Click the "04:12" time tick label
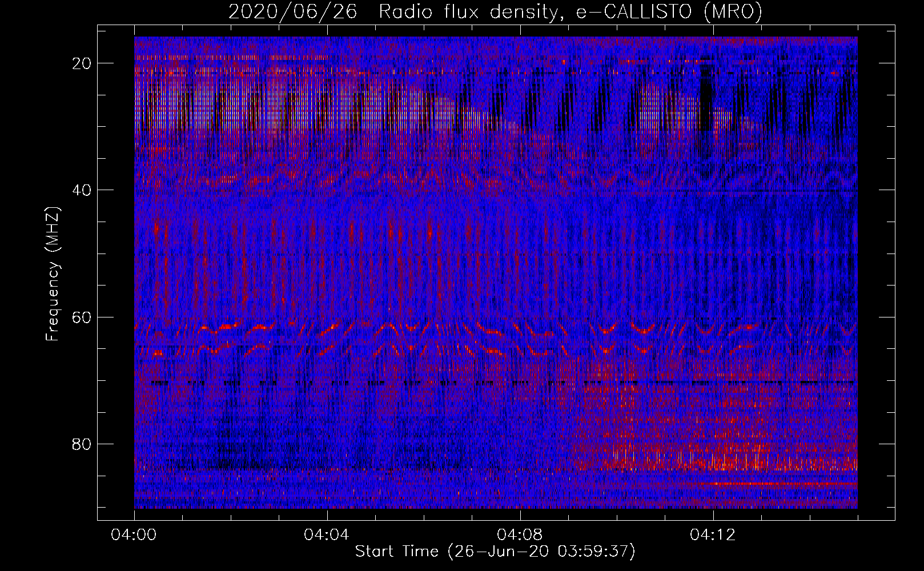 click(x=713, y=535)
